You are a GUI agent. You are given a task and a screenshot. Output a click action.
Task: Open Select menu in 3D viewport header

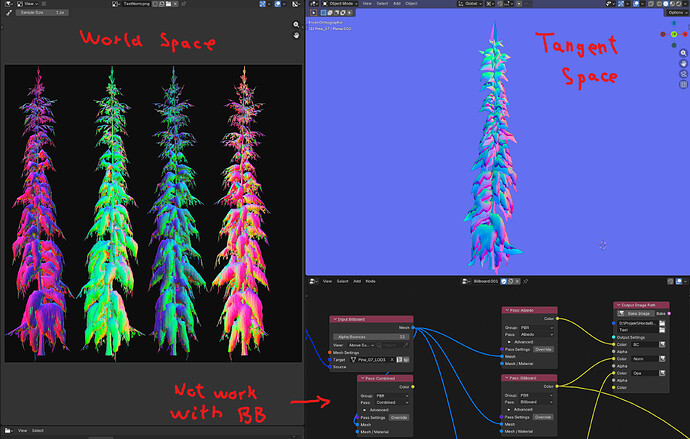tap(382, 4)
